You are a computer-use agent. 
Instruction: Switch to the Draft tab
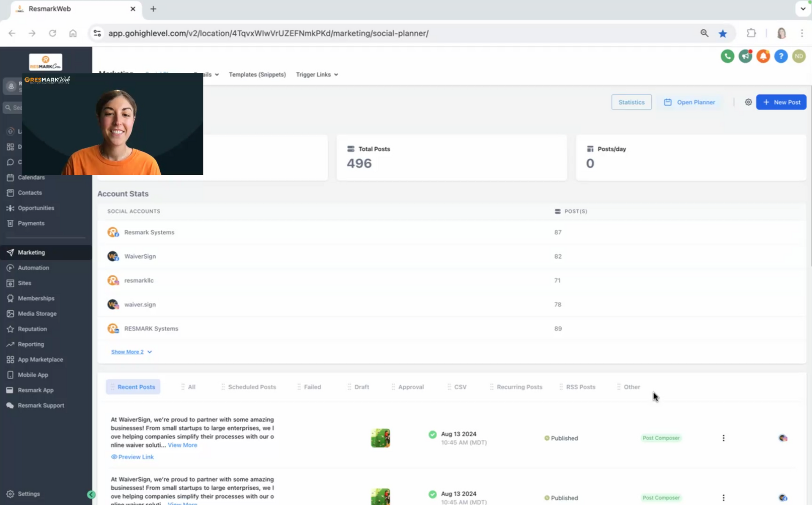coord(358,387)
